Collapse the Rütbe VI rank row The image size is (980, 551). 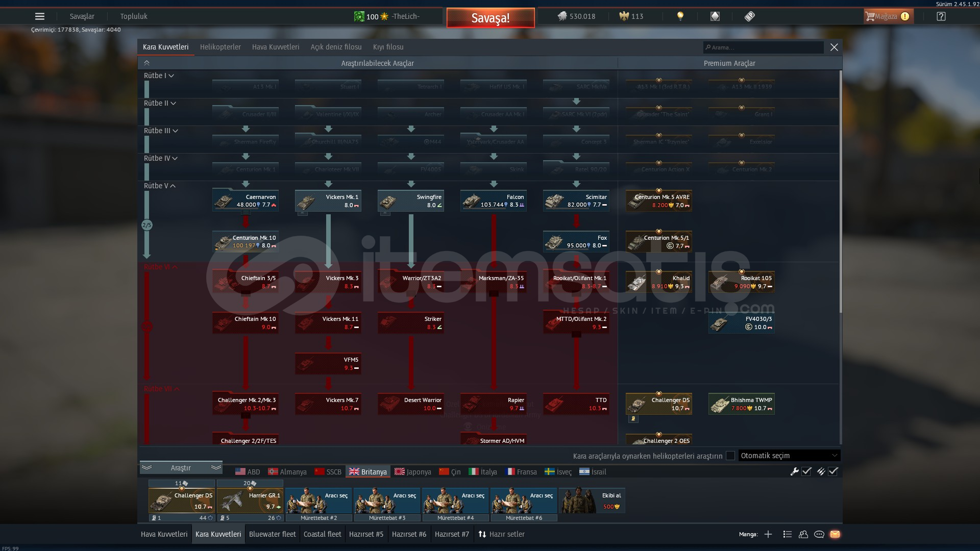tap(161, 267)
